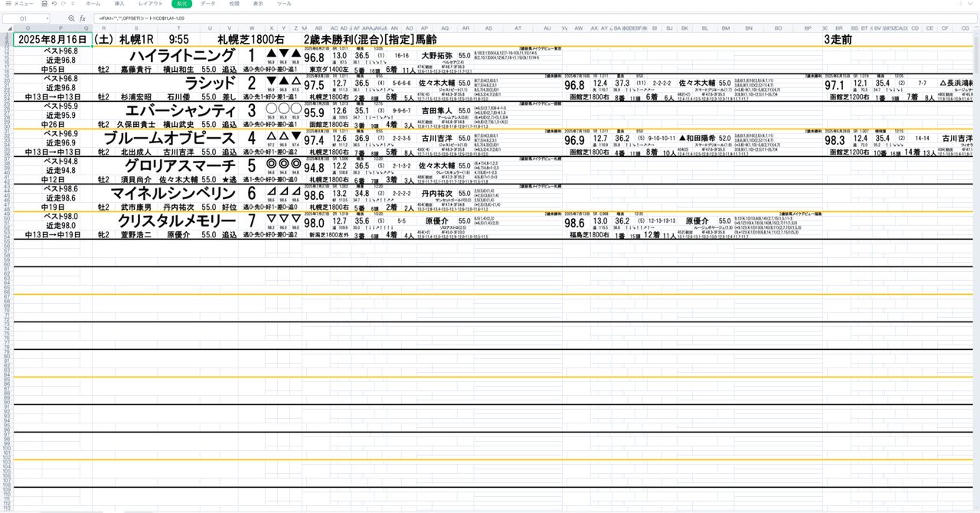
Task: Open the name box dropdown showing O1
Action: [47, 18]
